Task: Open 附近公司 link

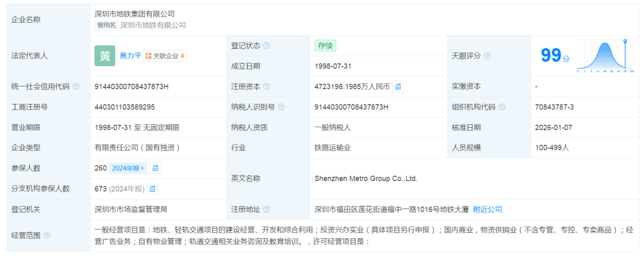Action: click(488, 210)
